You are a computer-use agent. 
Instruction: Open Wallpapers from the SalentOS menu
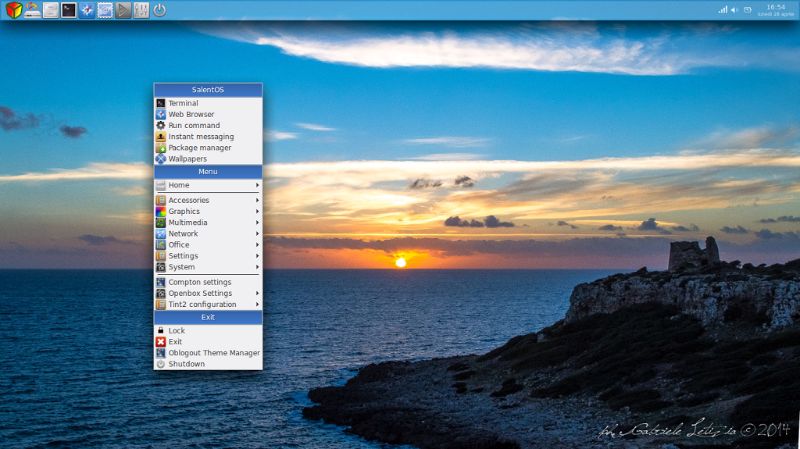(187, 158)
